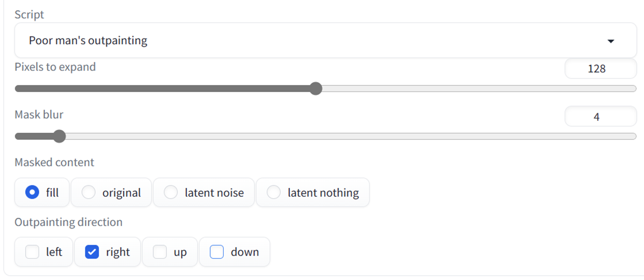The height and width of the screenshot is (280, 644).
Task: Enable the left outpainting direction checkbox
Action: [x=32, y=252]
